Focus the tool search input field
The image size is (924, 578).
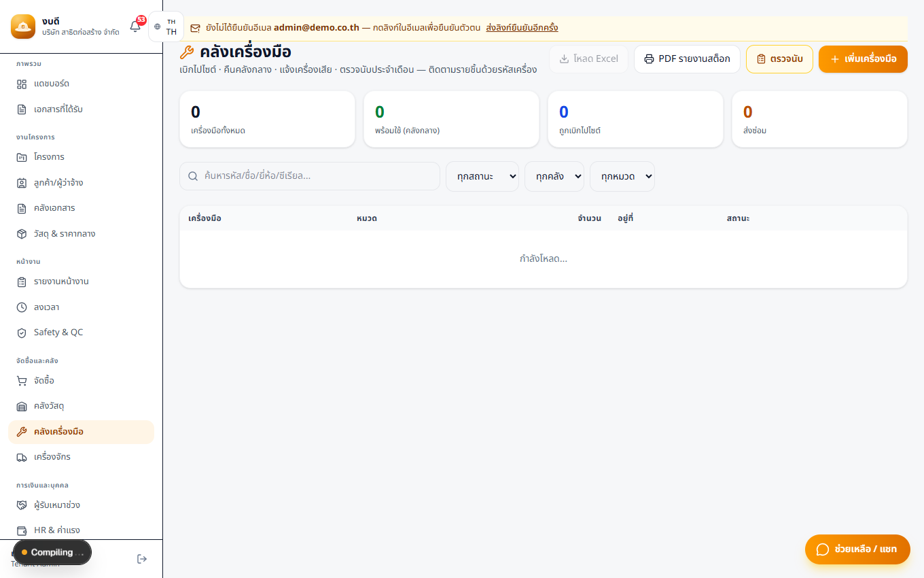point(310,176)
